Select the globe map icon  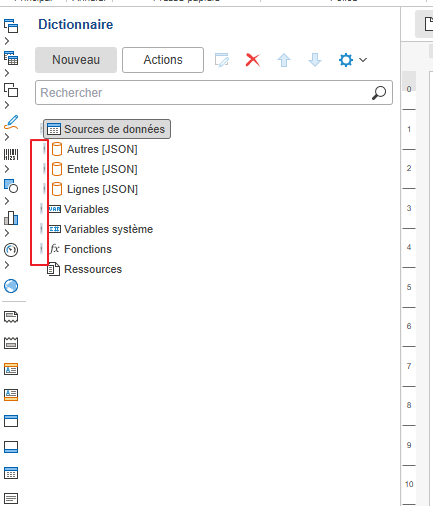pos(11,286)
